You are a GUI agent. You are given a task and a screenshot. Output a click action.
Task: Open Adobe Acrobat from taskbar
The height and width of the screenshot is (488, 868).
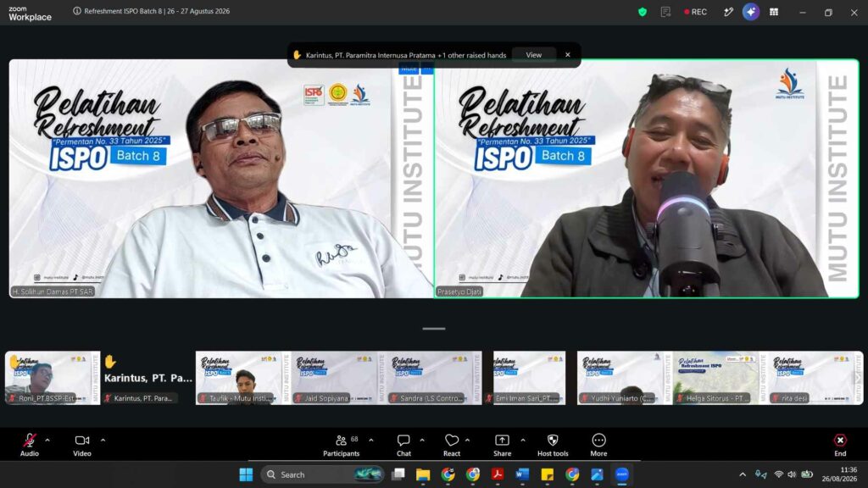click(x=497, y=474)
